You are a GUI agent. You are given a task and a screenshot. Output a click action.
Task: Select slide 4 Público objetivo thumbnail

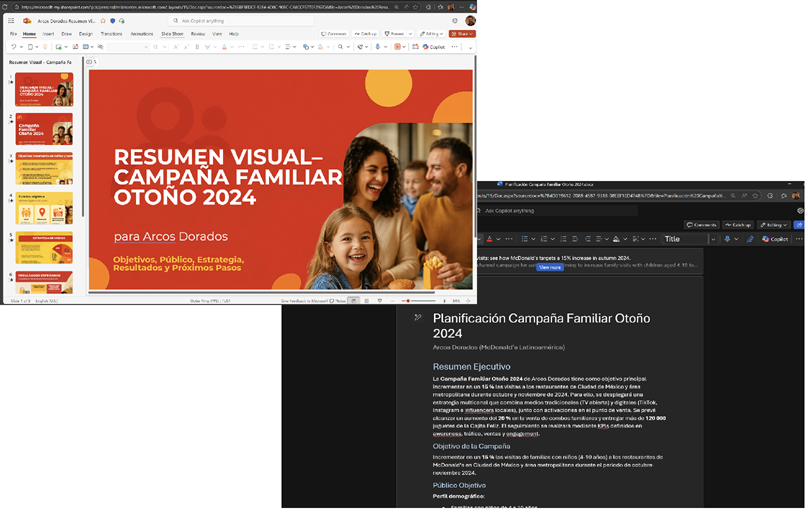(x=44, y=208)
